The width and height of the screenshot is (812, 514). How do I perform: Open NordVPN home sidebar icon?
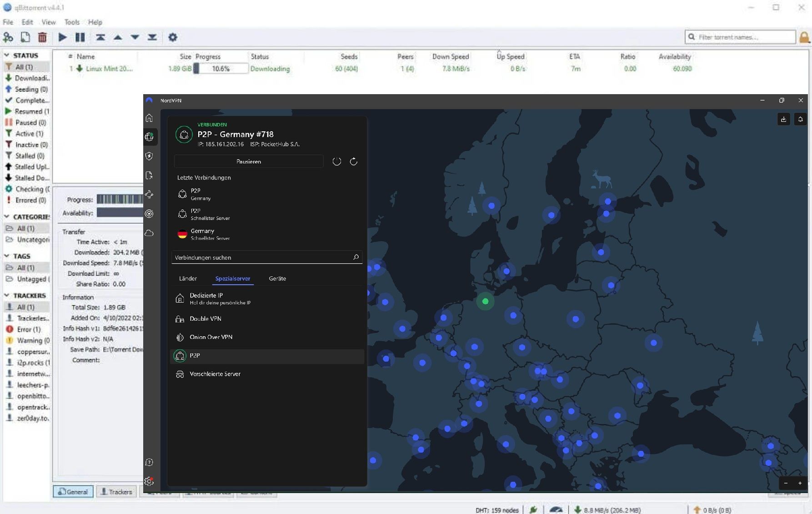point(149,118)
